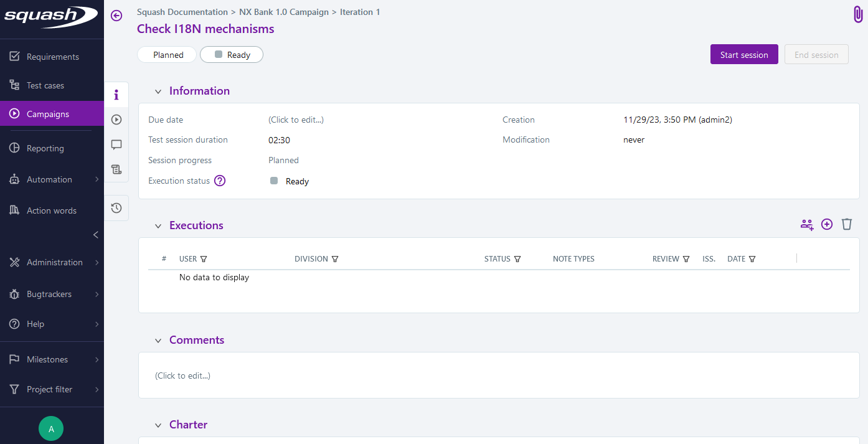Image resolution: width=868 pixels, height=444 pixels.
Task: Click the back arrow icon
Action: tap(116, 16)
